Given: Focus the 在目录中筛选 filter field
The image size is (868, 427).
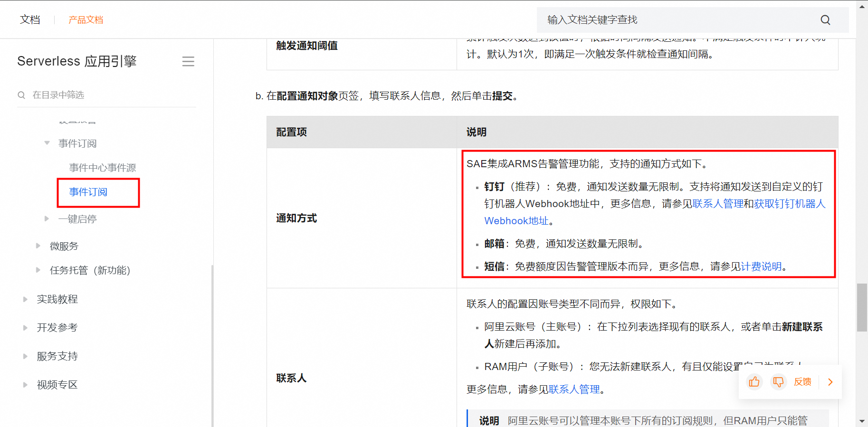Looking at the screenshot, I should point(107,95).
